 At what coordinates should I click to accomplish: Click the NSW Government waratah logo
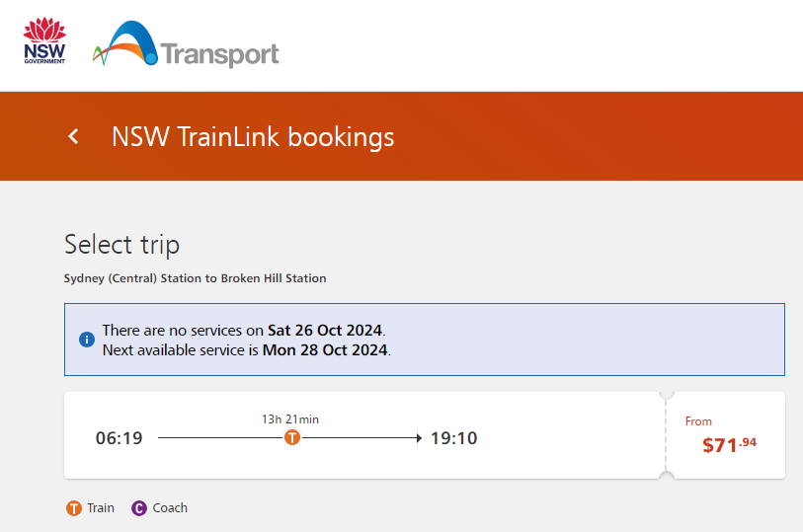coord(44,40)
